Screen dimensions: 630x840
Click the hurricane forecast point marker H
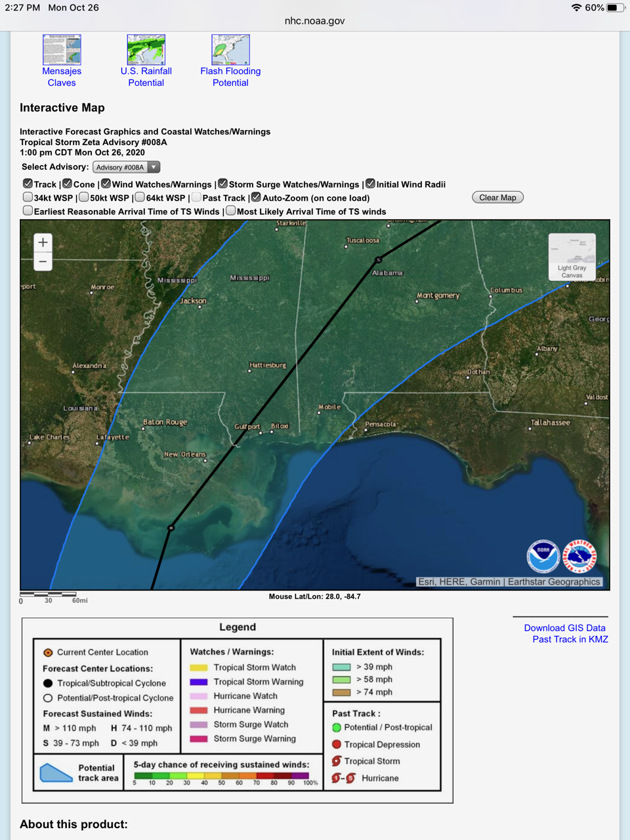(171, 528)
